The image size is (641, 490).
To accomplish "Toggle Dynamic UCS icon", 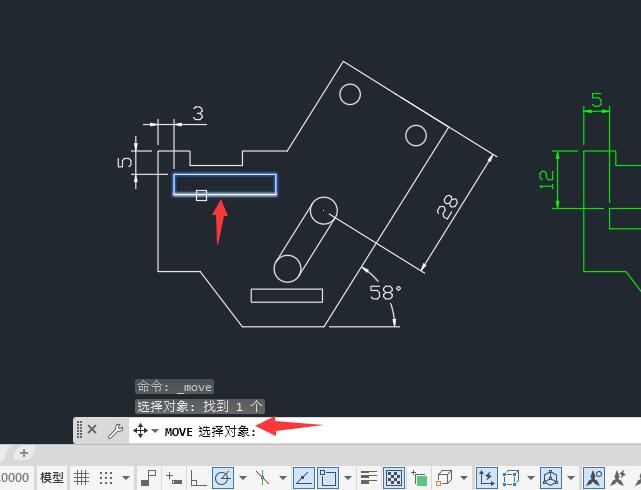I will (x=486, y=477).
